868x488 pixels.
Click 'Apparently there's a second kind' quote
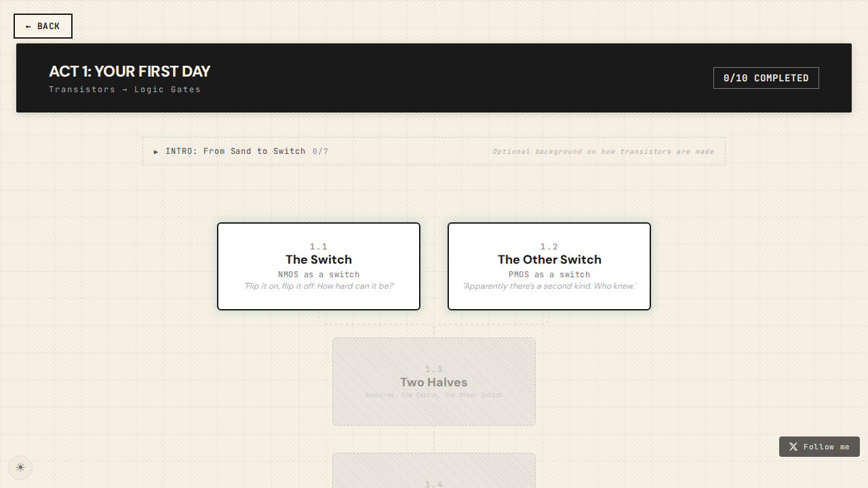coord(549,286)
